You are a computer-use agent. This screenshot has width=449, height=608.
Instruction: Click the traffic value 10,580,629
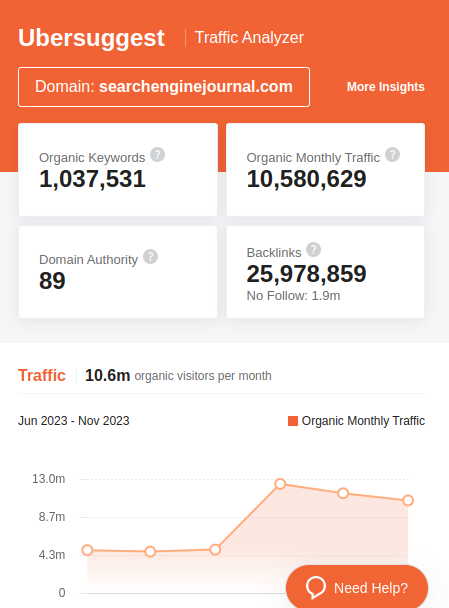pos(306,179)
